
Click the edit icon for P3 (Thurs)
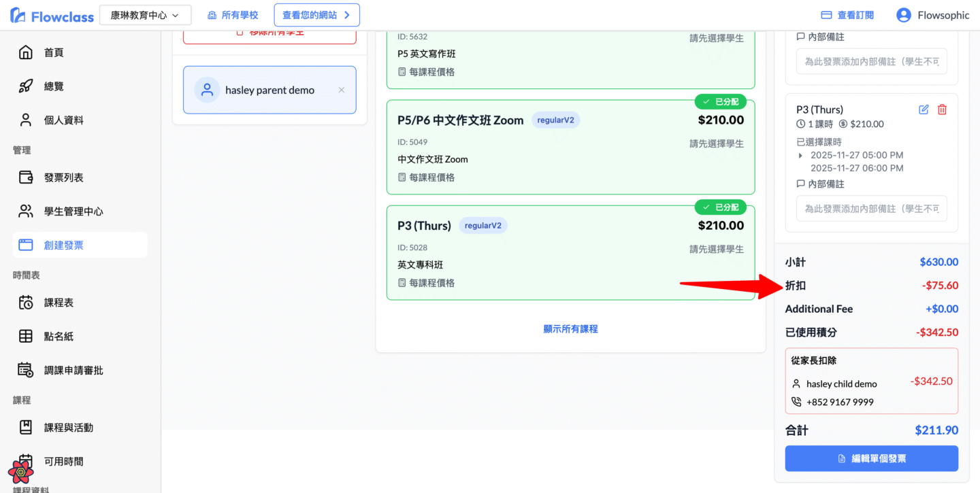point(924,109)
